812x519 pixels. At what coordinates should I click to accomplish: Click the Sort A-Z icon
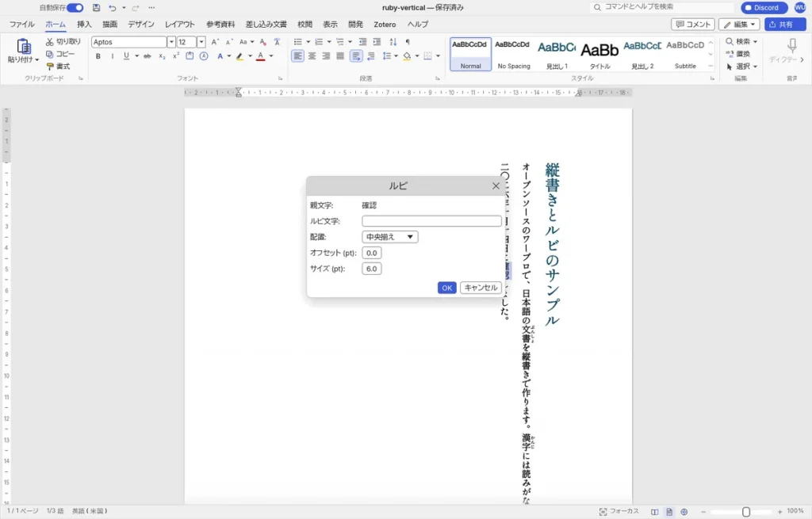(393, 42)
